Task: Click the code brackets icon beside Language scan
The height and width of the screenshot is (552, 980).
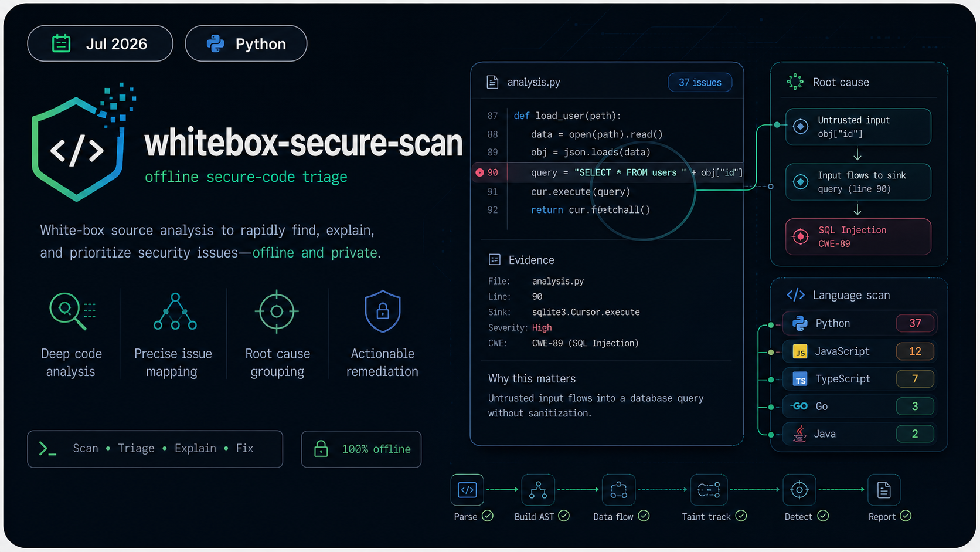Action: [795, 294]
